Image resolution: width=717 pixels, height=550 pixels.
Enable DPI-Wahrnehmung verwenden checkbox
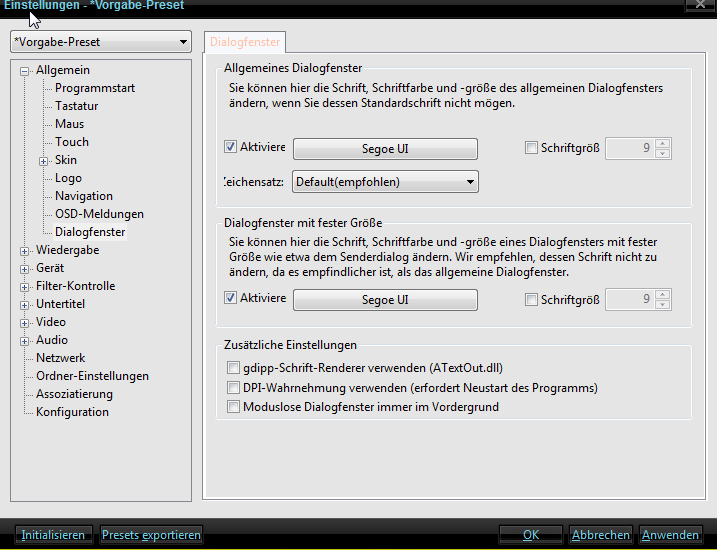(234, 388)
